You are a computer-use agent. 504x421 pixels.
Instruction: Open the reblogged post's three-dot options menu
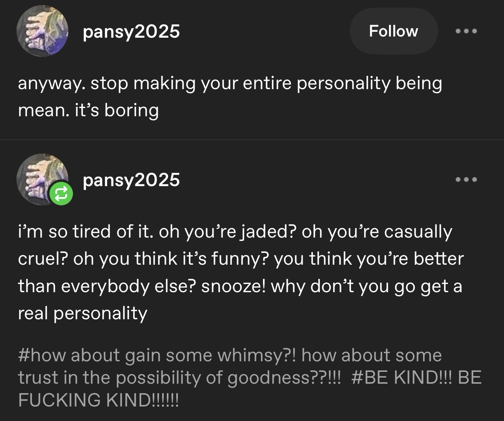(466, 179)
